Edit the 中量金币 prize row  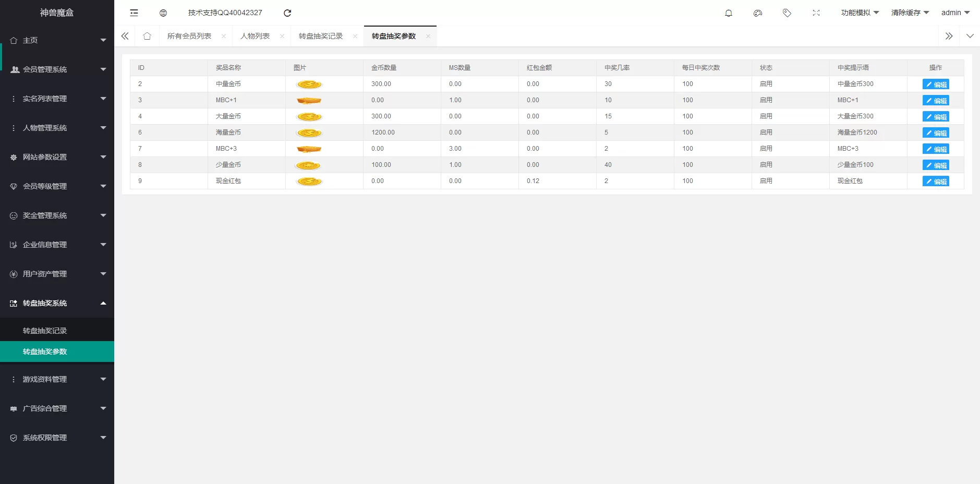[936, 84]
